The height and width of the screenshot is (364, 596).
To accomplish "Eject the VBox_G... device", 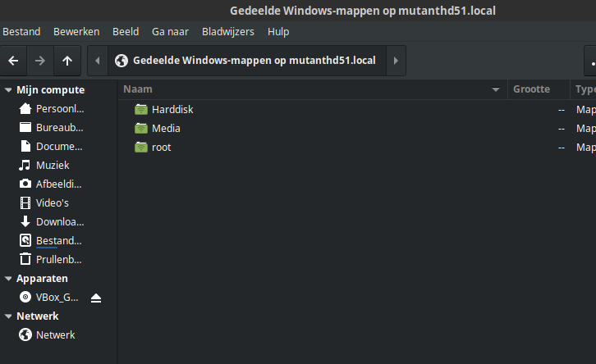I will tap(96, 298).
